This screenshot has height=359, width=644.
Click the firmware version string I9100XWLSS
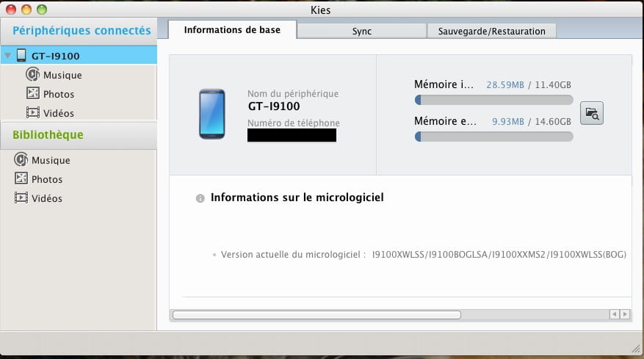tap(499, 255)
